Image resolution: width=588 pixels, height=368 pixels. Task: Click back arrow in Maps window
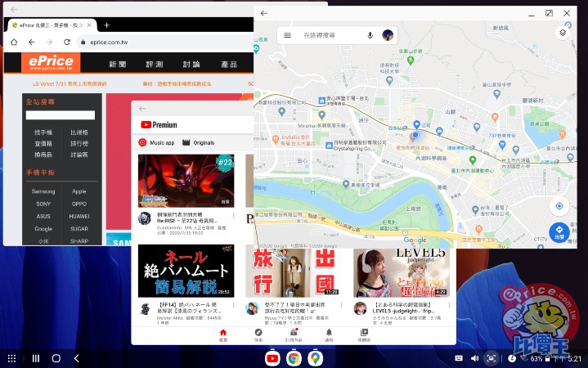coord(264,13)
